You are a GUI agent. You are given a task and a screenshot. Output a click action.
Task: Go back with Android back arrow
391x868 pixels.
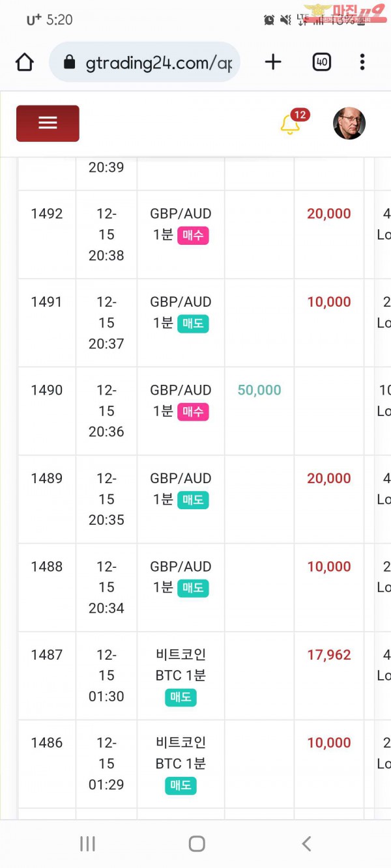pos(306,844)
